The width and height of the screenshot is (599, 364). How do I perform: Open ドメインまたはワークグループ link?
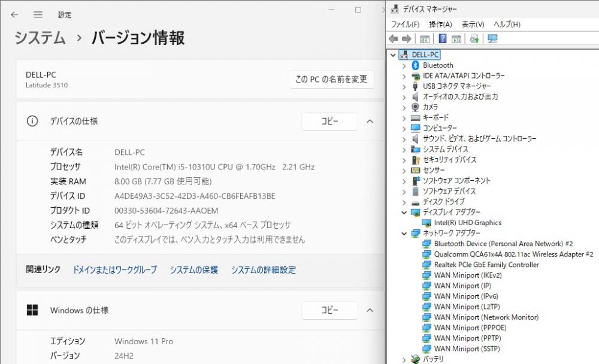tap(114, 269)
